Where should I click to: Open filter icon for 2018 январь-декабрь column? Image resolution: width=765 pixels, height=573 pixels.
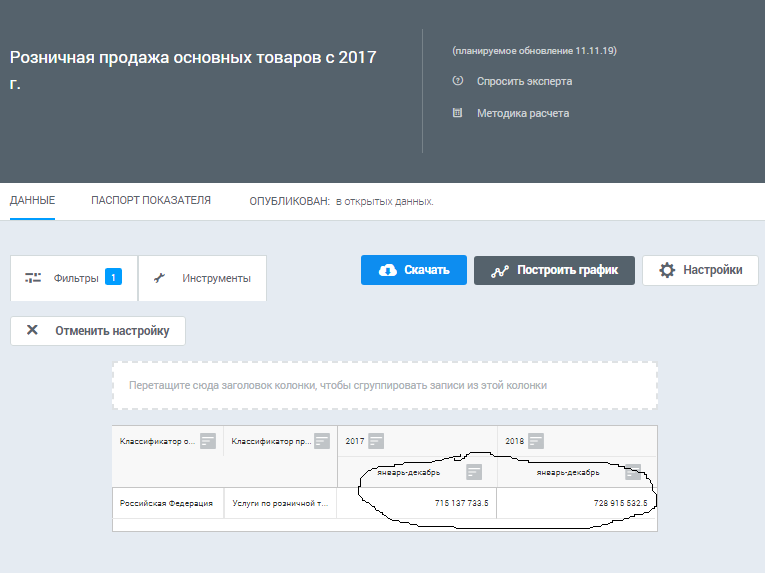633,472
